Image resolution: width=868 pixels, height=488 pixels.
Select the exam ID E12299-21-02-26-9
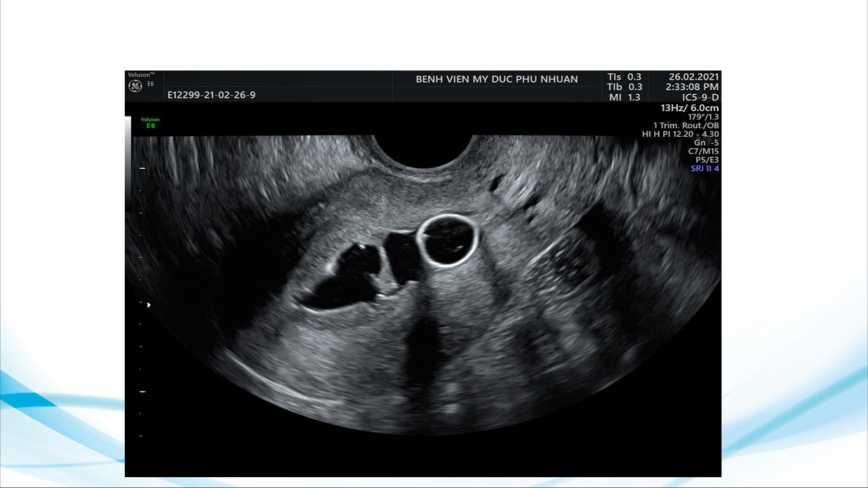(212, 96)
